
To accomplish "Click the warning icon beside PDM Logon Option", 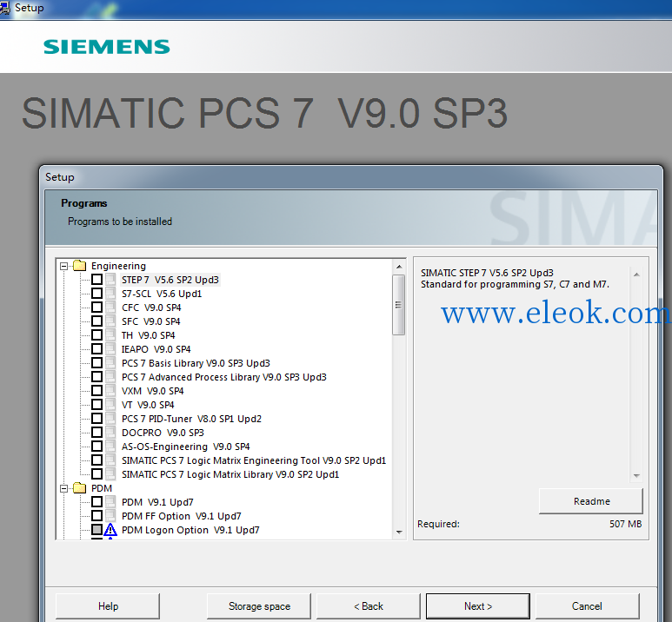I will (x=110, y=530).
